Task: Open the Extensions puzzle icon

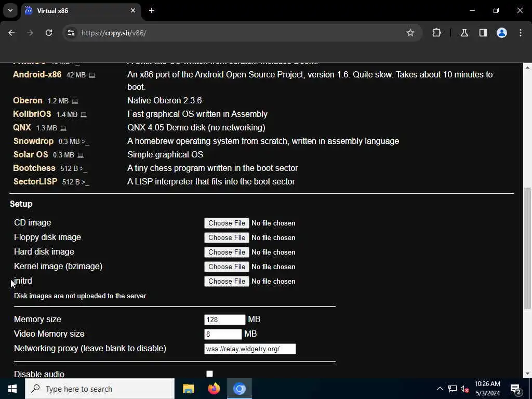Action: 436,33
